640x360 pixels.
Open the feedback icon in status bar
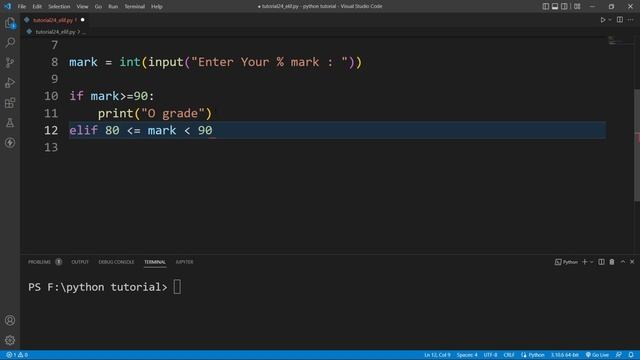[619, 355]
